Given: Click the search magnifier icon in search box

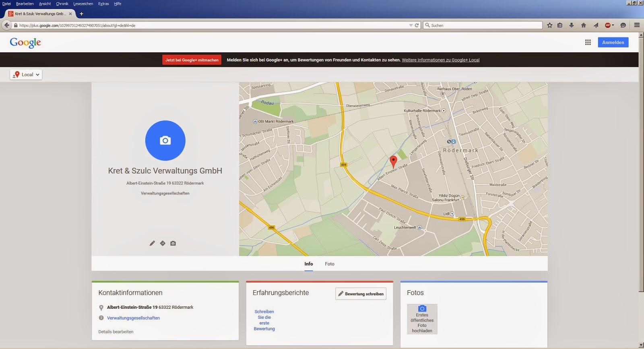Looking at the screenshot, I should pos(427,25).
